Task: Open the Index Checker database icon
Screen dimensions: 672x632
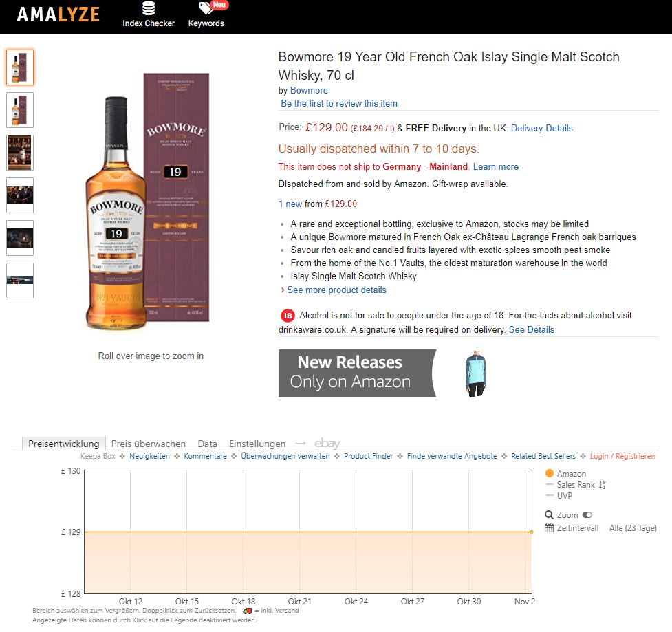Action: [149, 8]
